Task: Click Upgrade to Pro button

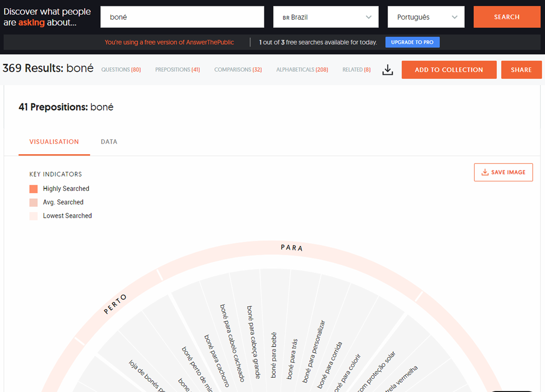Action: coord(412,42)
